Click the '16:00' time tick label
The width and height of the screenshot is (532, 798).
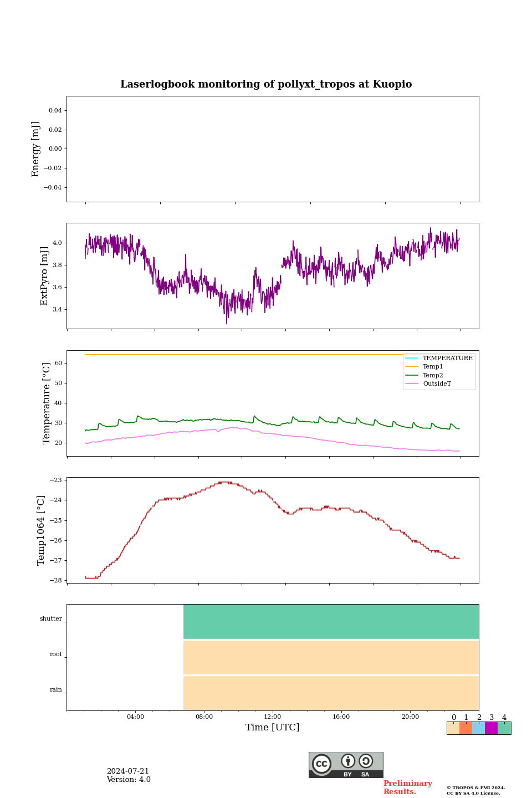(341, 717)
